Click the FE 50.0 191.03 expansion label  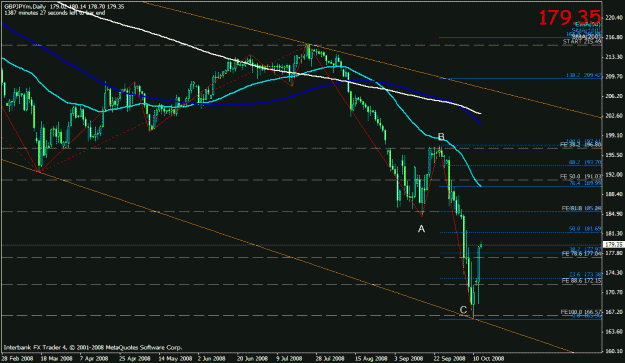[x=581, y=176]
